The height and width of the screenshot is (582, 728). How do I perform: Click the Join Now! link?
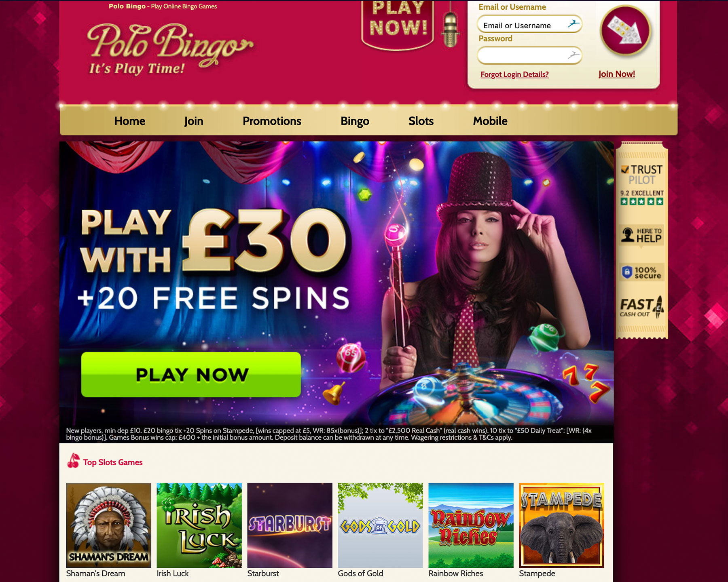coord(617,74)
